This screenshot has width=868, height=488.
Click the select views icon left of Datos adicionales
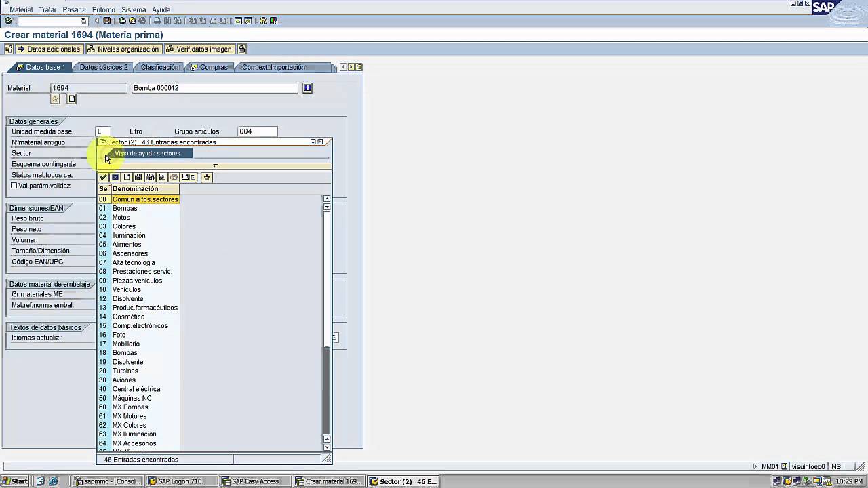9,49
